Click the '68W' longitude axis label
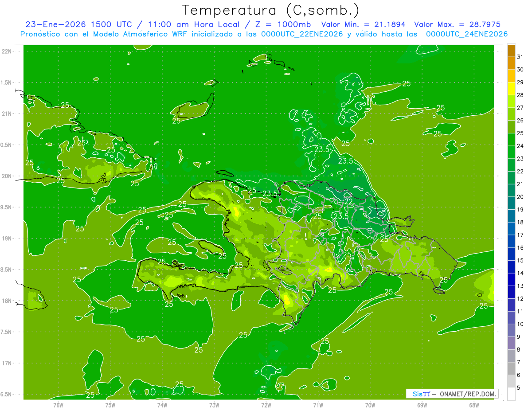532x411 pixels. pyautogui.click(x=473, y=405)
